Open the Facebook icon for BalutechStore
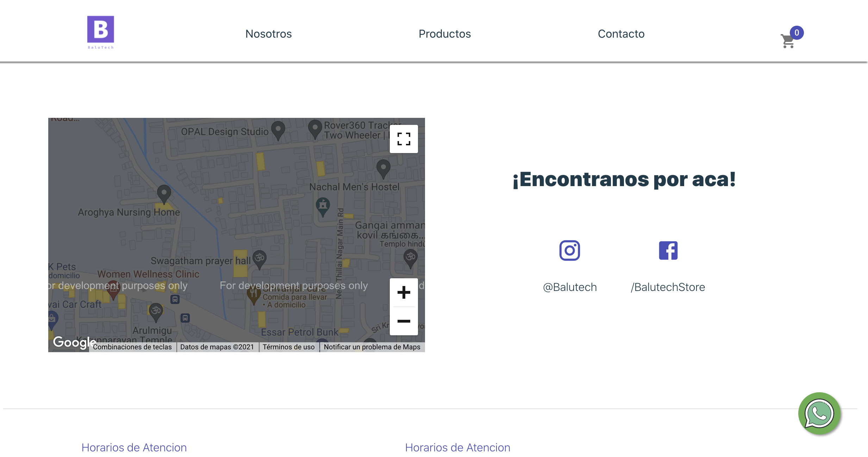Screen dimensions: 868x457 click(x=668, y=250)
